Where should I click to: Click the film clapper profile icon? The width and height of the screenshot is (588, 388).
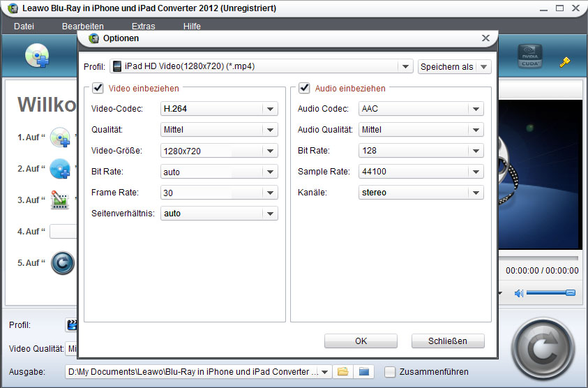[x=72, y=325]
